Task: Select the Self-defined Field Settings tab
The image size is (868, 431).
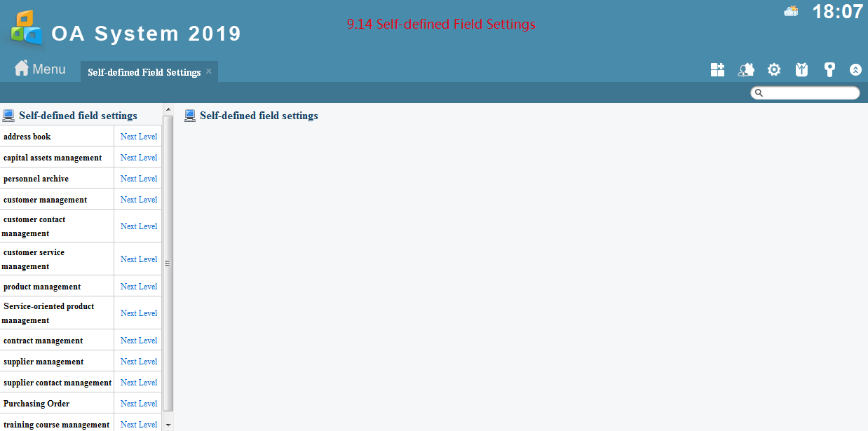Action: point(144,72)
